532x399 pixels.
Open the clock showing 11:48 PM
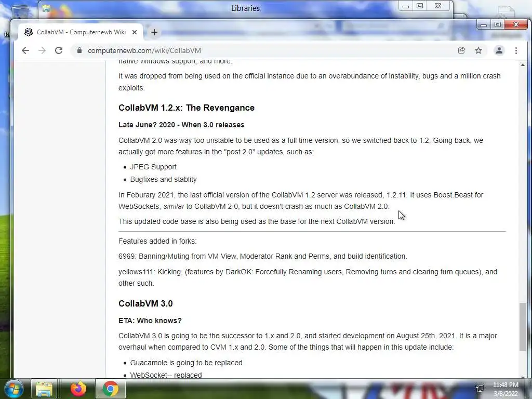click(506, 389)
